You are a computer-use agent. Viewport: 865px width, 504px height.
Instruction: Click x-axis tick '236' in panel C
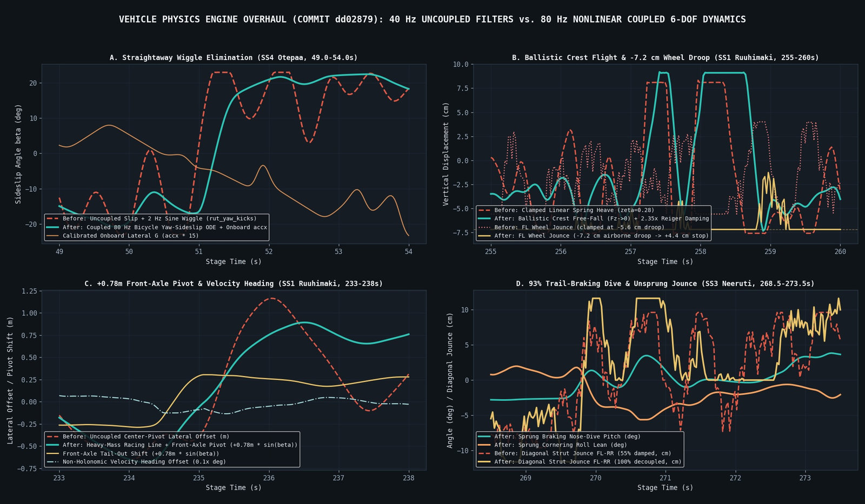click(x=269, y=478)
